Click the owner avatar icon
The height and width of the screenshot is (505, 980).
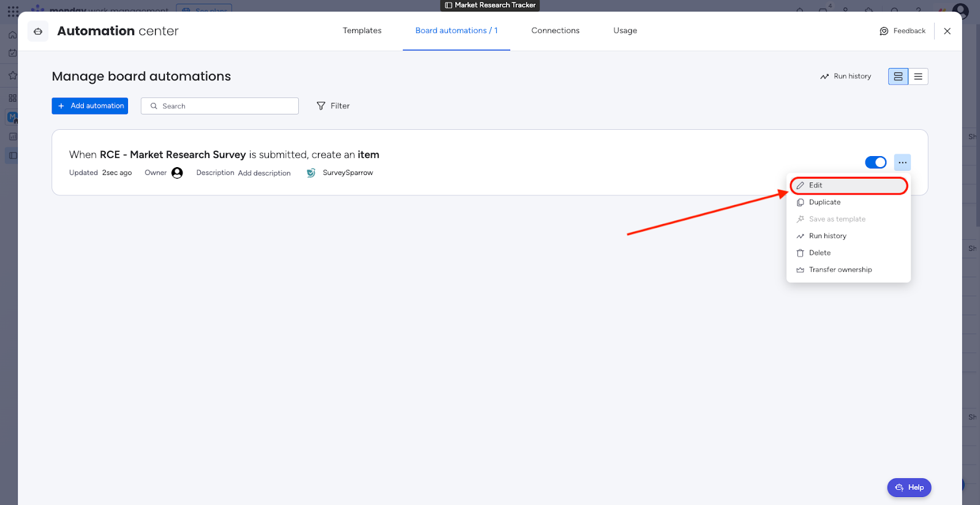[177, 173]
